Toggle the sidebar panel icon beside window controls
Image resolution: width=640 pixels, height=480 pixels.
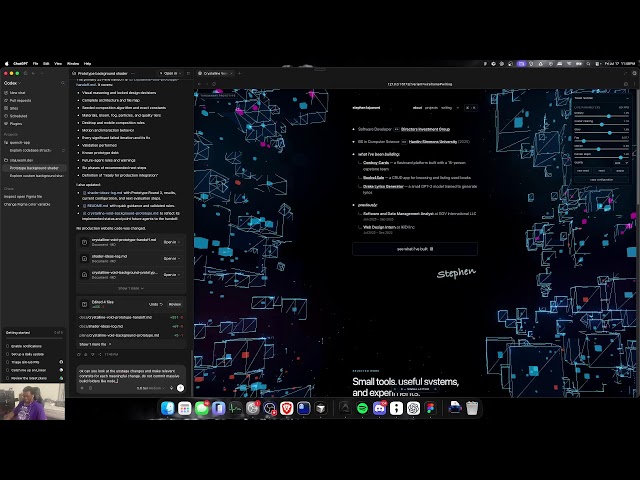coord(25,73)
